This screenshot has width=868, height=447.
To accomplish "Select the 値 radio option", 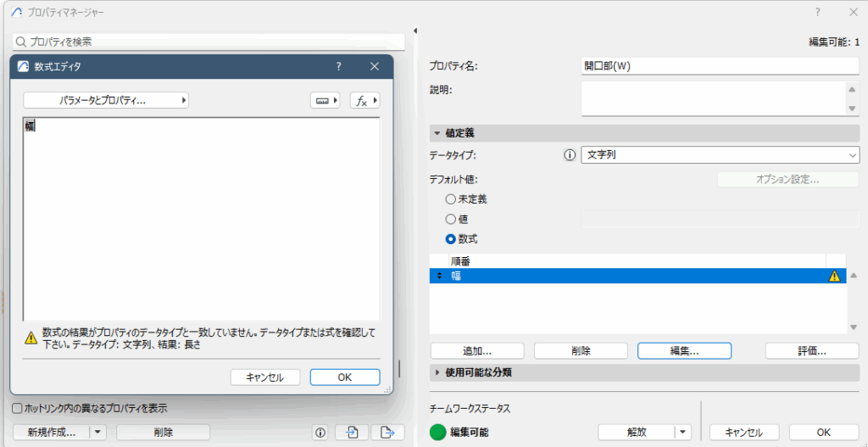I will [451, 219].
